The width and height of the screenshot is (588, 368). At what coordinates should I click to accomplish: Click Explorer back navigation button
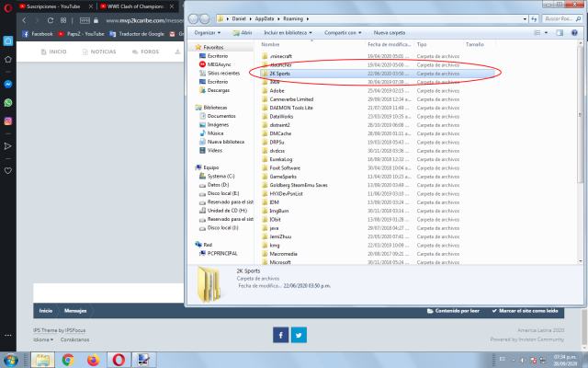pos(193,18)
